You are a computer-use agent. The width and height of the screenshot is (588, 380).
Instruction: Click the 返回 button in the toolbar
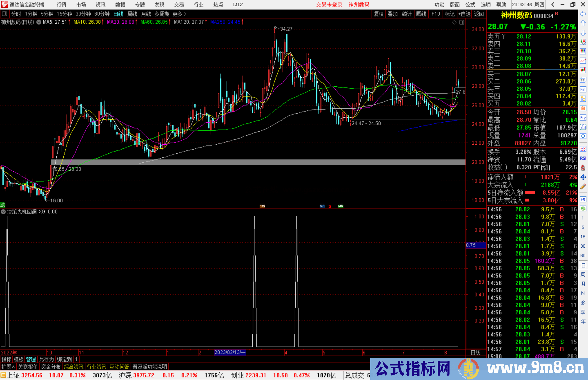[479, 14]
